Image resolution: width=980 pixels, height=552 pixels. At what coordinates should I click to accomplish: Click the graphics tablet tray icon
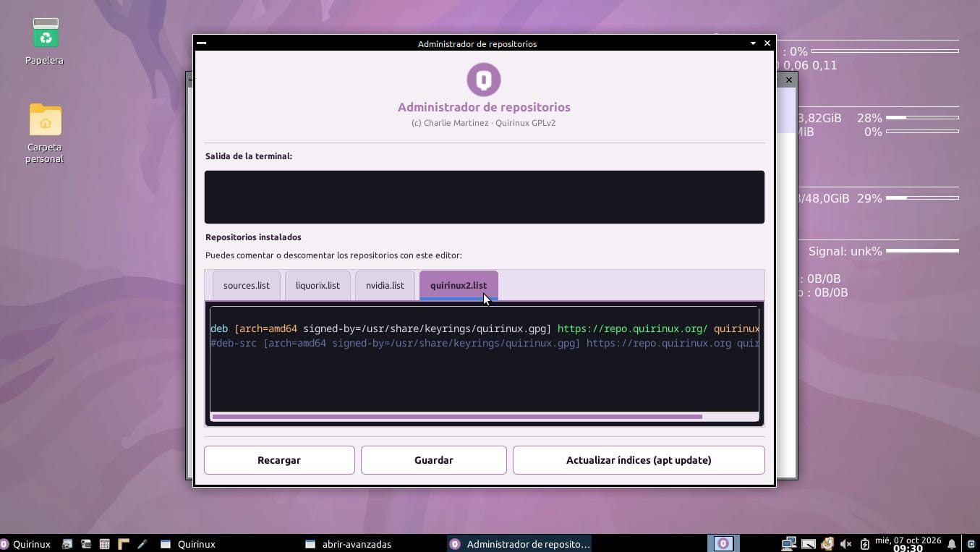pyautogui.click(x=808, y=544)
